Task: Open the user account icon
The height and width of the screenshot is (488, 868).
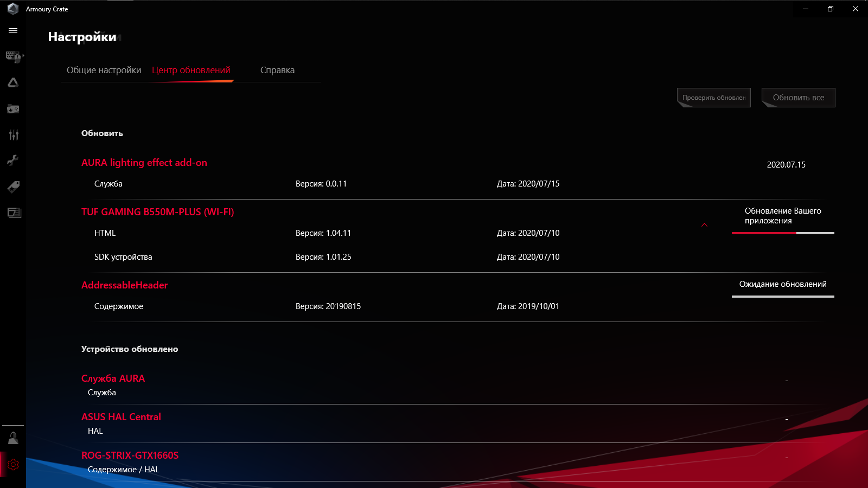Action: click(x=13, y=438)
